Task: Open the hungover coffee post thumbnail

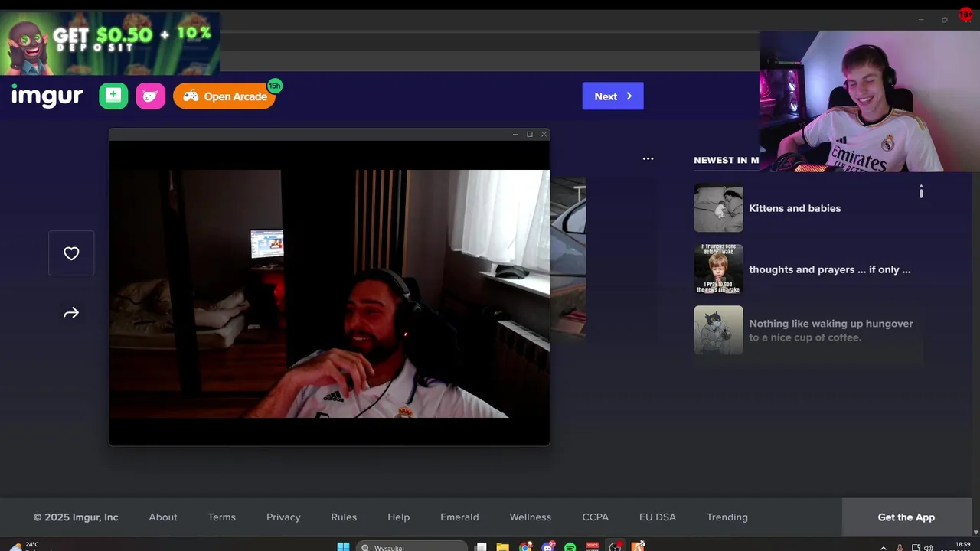Action: click(x=718, y=330)
